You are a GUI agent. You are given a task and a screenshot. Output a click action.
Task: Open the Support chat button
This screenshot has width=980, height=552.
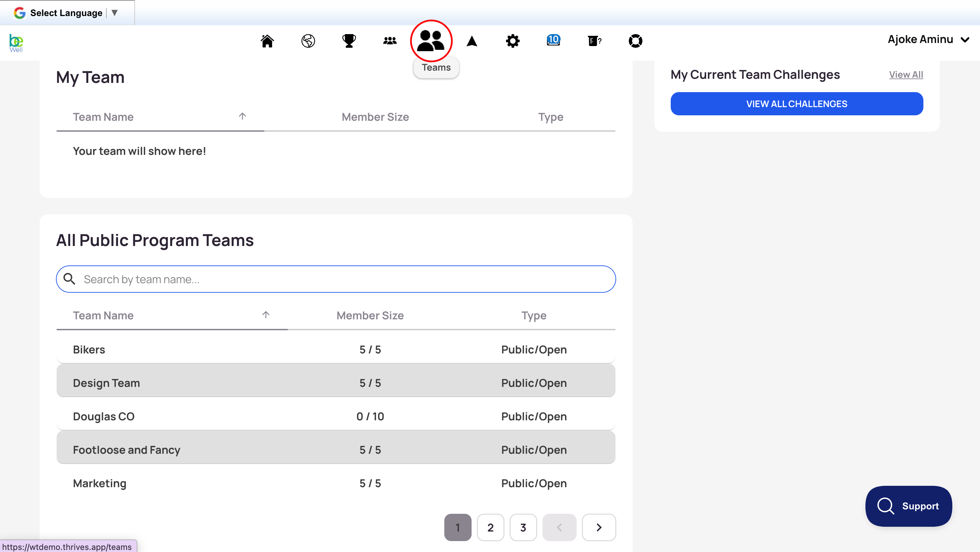click(x=908, y=506)
